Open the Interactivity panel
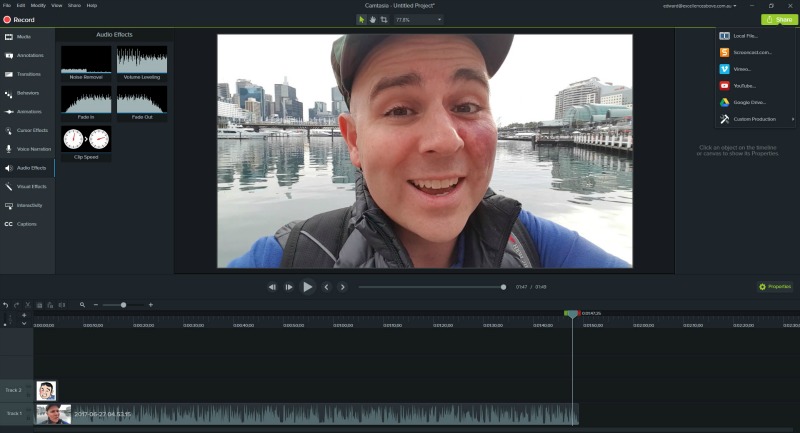 click(27, 205)
